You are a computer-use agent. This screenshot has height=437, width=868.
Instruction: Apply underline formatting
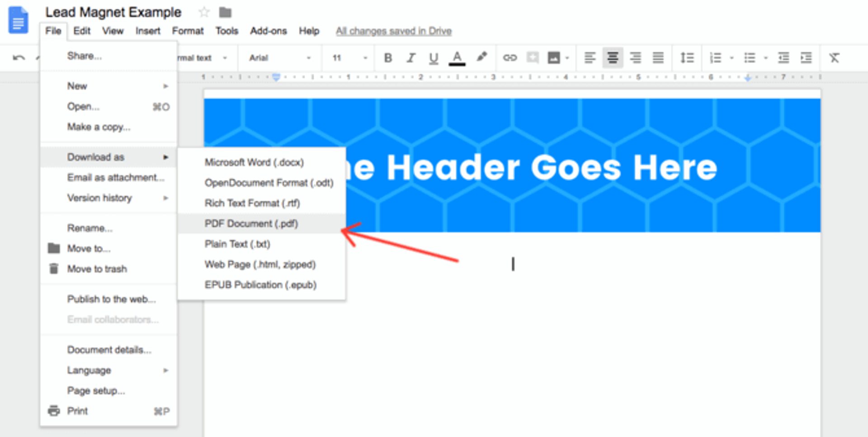[x=433, y=58]
